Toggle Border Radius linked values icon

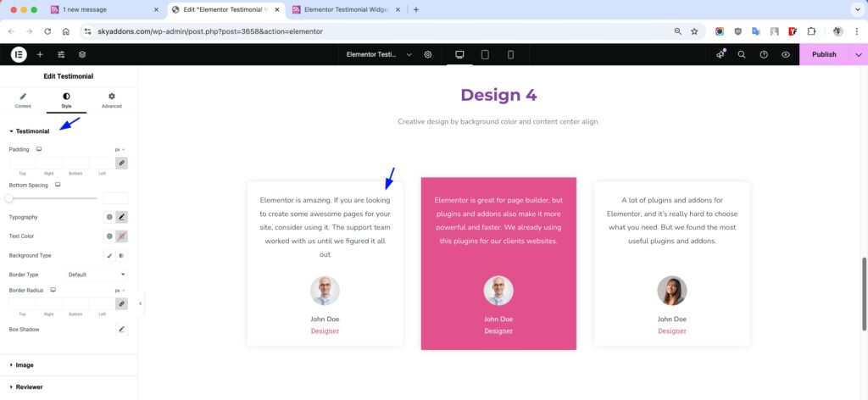(x=122, y=303)
